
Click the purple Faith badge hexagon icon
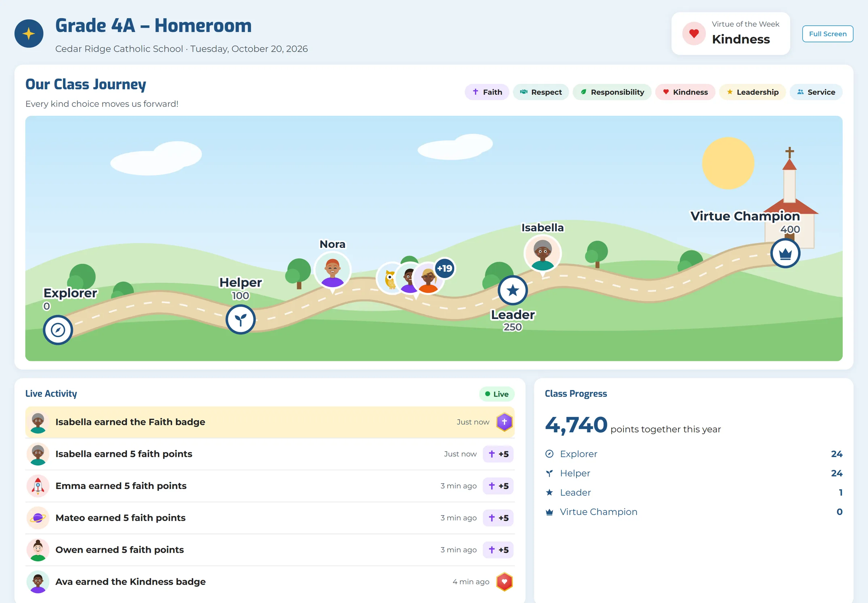pyautogui.click(x=504, y=422)
